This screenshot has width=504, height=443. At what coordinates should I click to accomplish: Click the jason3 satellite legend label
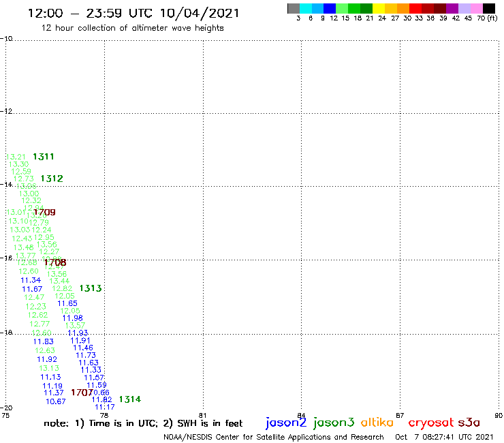point(334,423)
